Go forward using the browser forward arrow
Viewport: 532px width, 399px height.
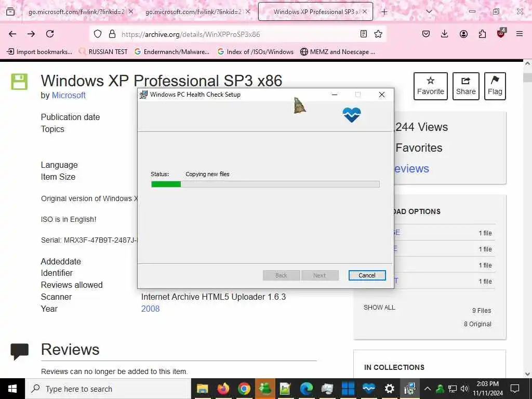pos(31,34)
